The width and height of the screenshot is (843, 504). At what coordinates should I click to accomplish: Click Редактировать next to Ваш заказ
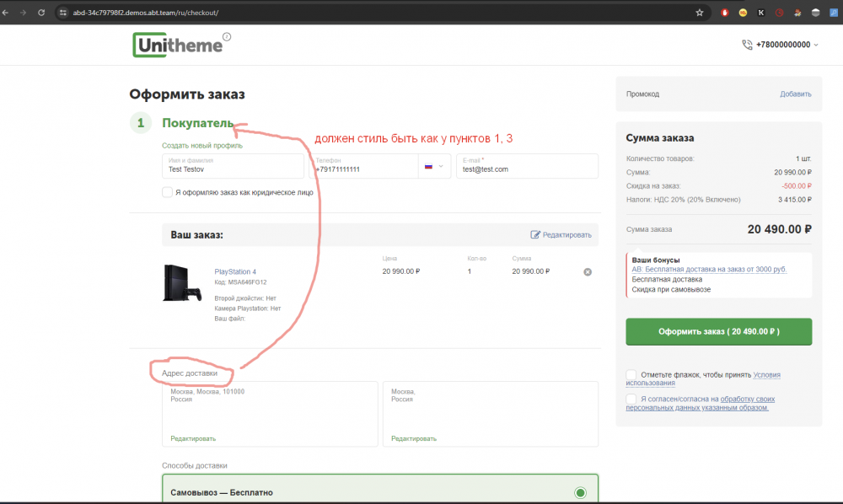(561, 235)
